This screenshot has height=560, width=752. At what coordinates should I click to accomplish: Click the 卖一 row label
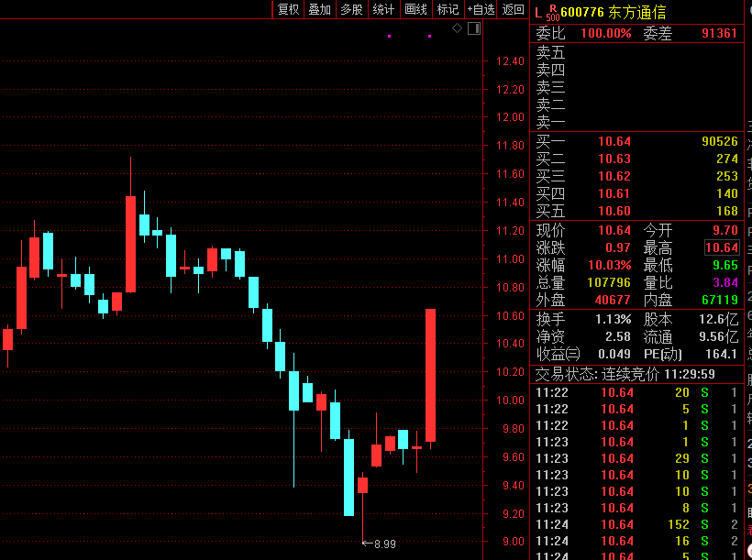click(550, 123)
